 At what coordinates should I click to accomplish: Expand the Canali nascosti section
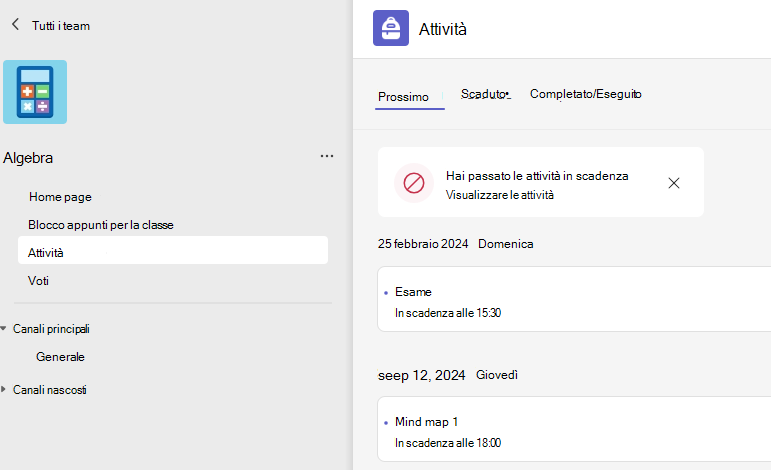point(3,389)
